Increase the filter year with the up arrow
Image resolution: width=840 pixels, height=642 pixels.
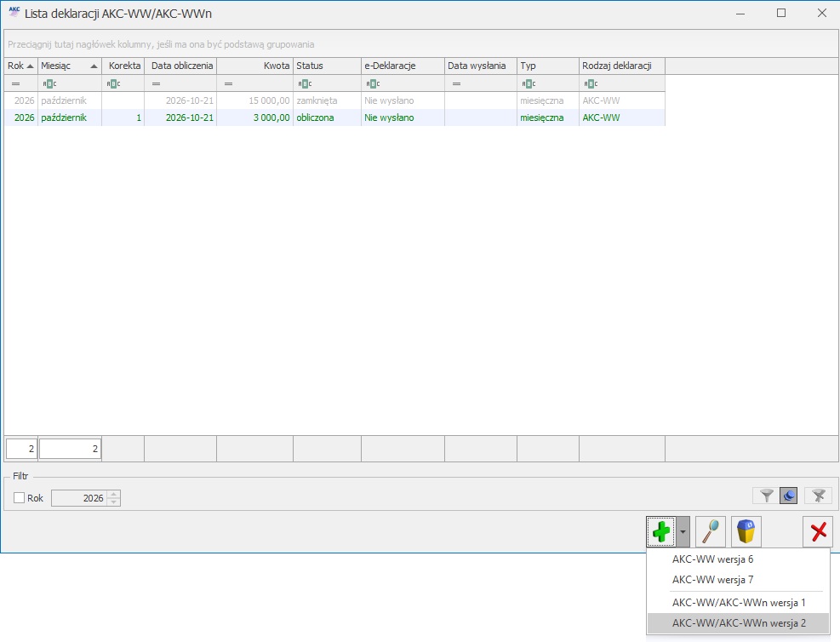click(113, 494)
